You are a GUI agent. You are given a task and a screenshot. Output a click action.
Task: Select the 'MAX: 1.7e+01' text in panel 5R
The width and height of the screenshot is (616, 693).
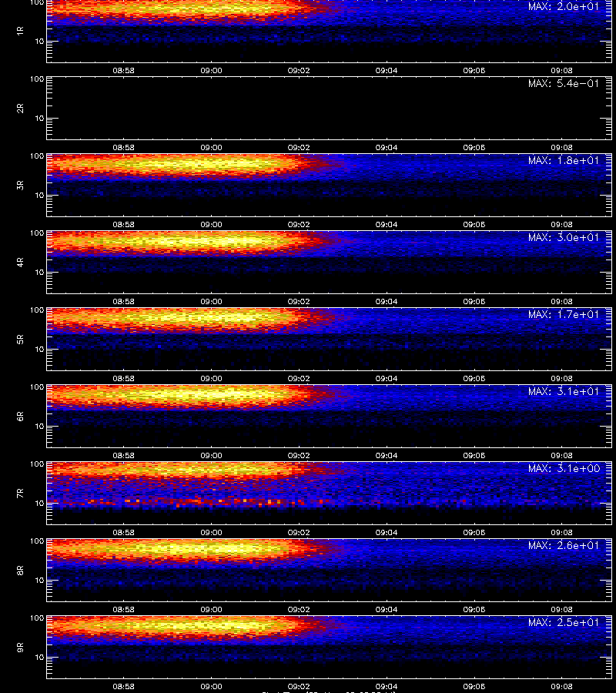pos(564,315)
